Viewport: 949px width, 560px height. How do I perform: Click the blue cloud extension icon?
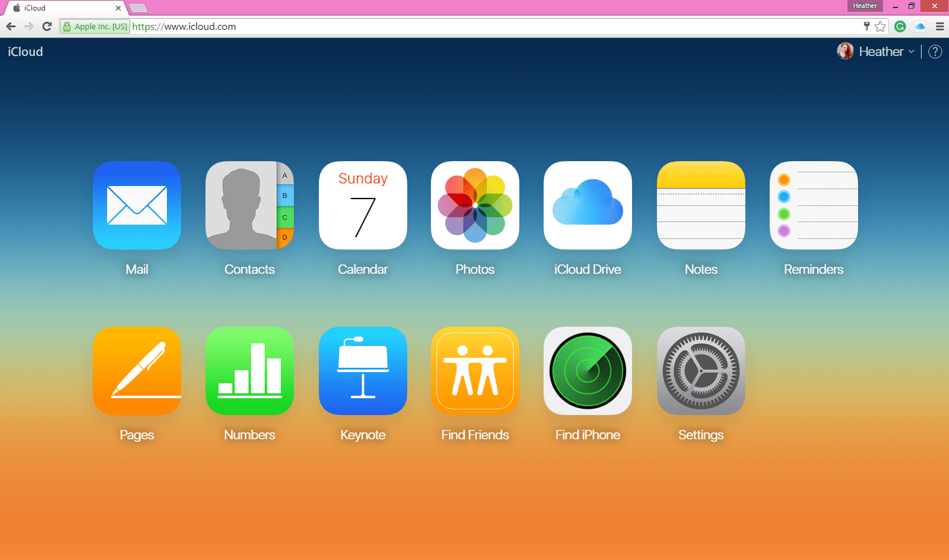click(920, 26)
